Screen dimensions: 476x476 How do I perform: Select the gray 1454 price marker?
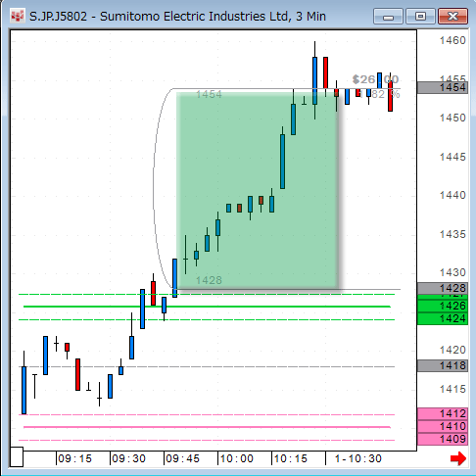[443, 87]
